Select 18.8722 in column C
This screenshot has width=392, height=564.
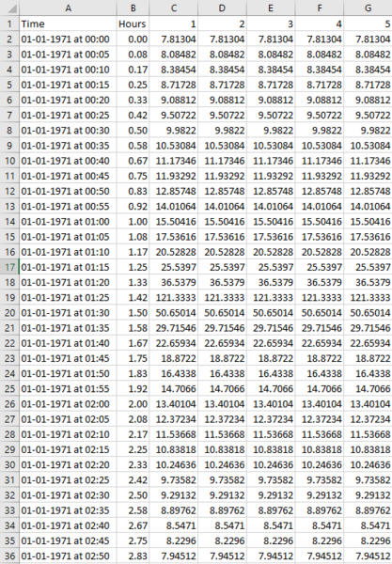[173, 358]
